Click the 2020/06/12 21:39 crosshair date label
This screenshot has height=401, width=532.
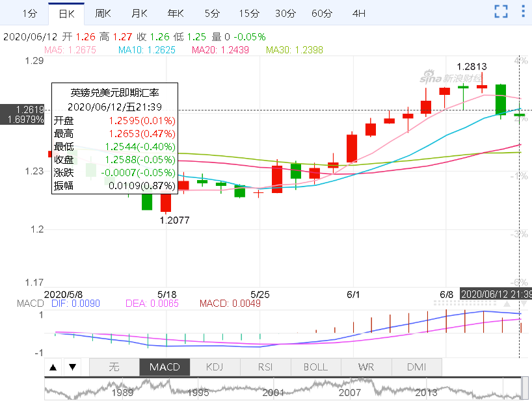tap(496, 294)
